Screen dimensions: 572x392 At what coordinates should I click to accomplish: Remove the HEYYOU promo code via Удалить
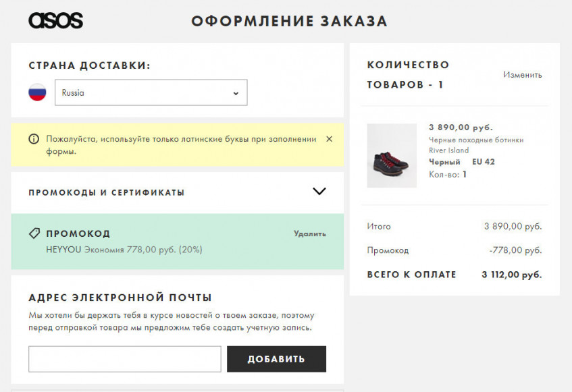(x=309, y=233)
